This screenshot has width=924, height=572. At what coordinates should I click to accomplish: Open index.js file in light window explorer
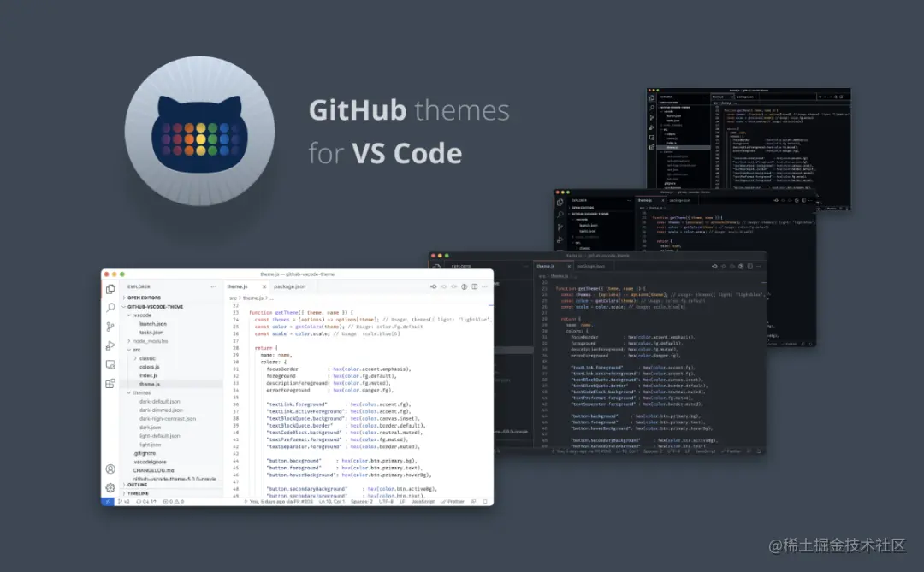pyautogui.click(x=149, y=376)
